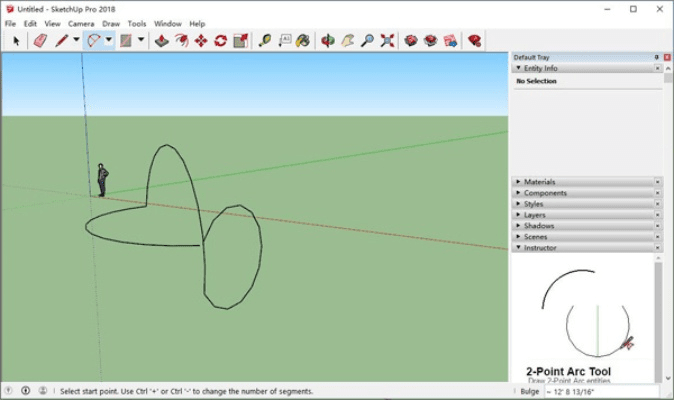Close the Materials panel
Screen dimensions: 674x400
tap(657, 182)
